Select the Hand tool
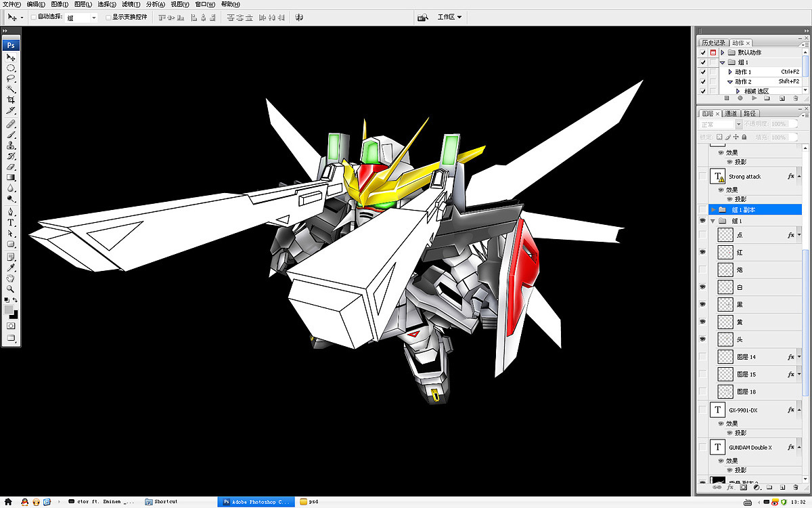 [x=11, y=278]
